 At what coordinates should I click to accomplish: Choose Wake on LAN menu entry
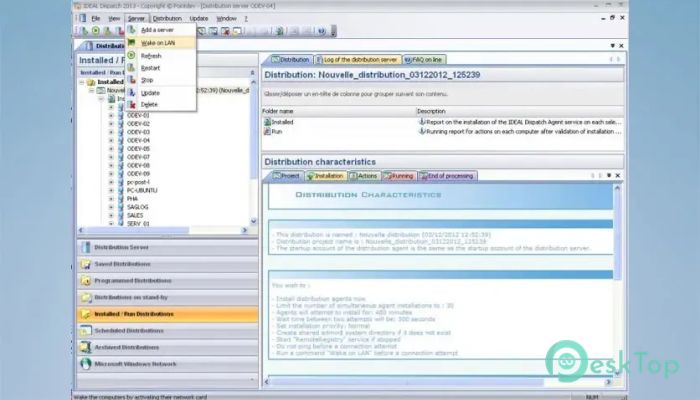click(x=161, y=43)
